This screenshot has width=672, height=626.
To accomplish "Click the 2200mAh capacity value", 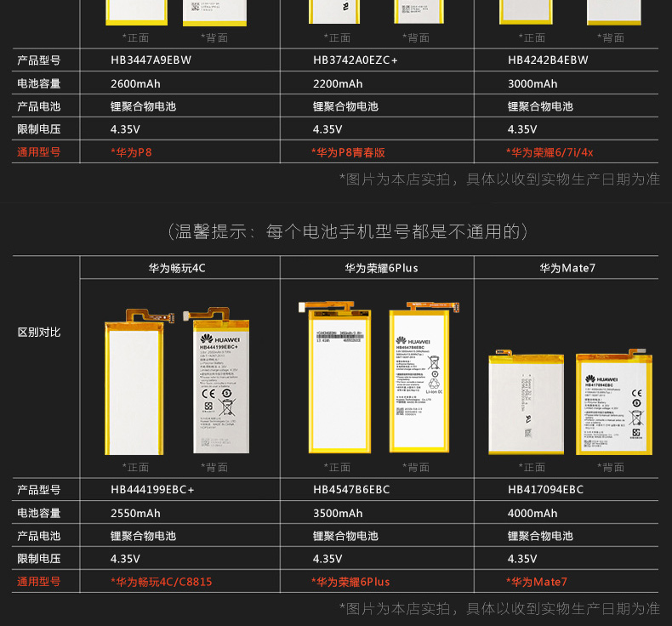I will 338,83.
